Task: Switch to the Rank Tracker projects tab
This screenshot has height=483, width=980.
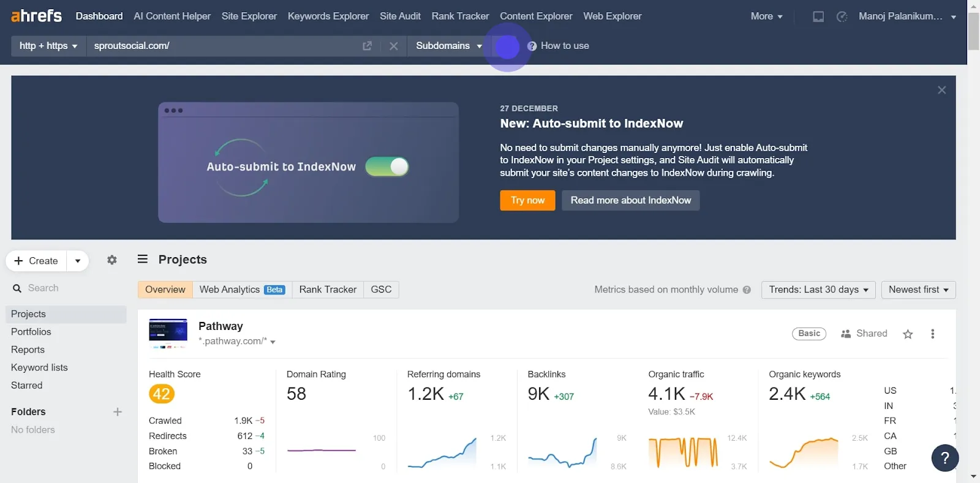Action: (328, 290)
